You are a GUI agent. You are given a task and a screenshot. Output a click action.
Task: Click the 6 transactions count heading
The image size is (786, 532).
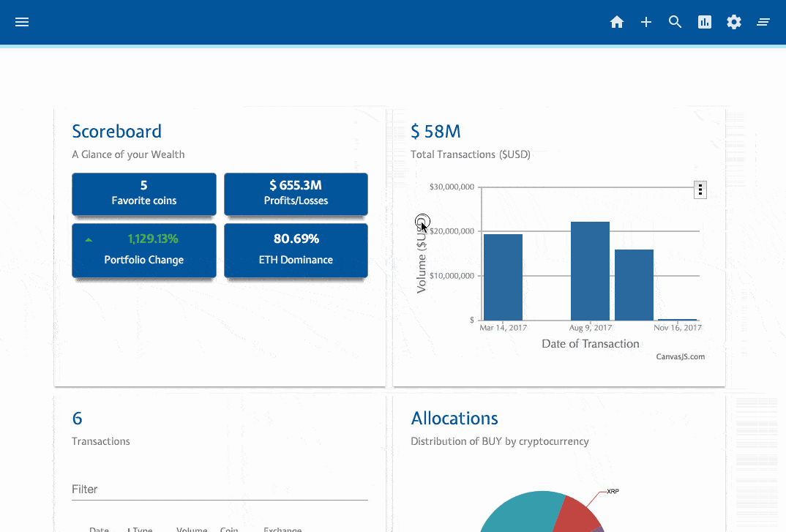tap(77, 418)
